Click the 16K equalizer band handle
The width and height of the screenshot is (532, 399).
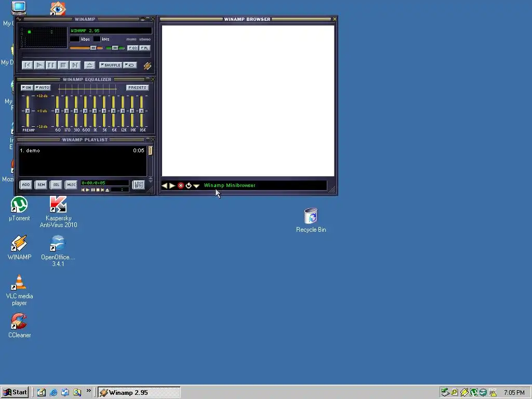pos(141,111)
